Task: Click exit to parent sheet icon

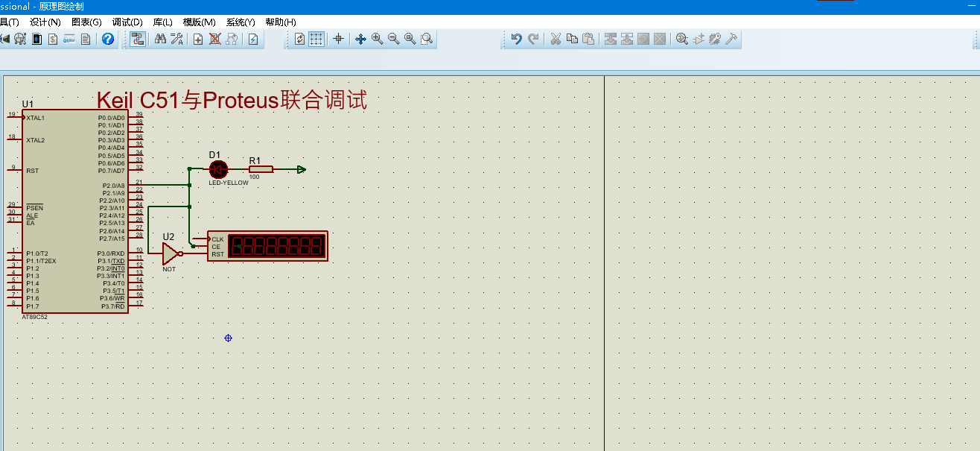Action: click(x=232, y=39)
